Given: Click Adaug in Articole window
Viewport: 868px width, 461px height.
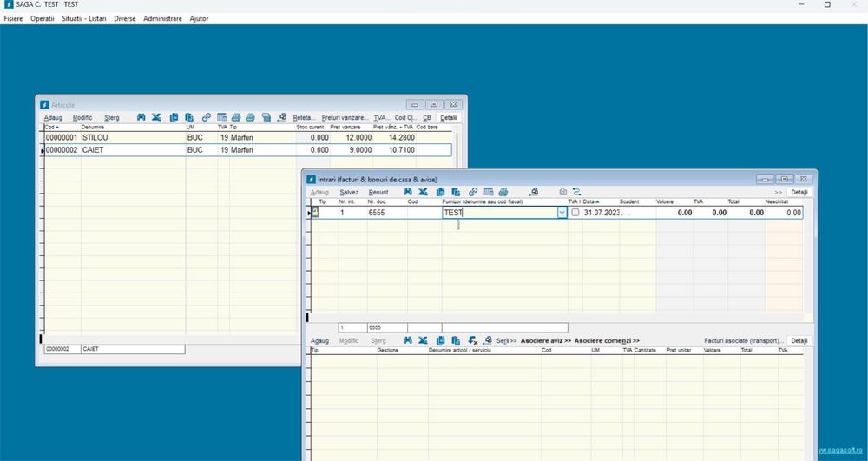Looking at the screenshot, I should point(53,118).
